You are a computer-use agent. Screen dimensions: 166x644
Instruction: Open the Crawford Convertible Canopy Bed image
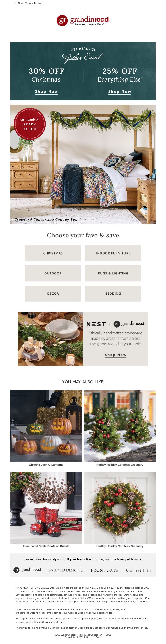click(x=83, y=164)
